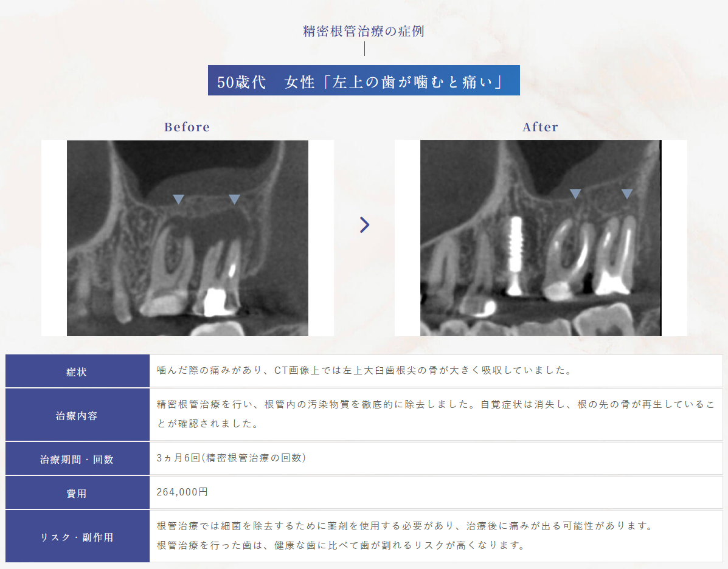Open the Before CT scan image
The height and width of the screenshot is (569, 728).
(x=187, y=238)
